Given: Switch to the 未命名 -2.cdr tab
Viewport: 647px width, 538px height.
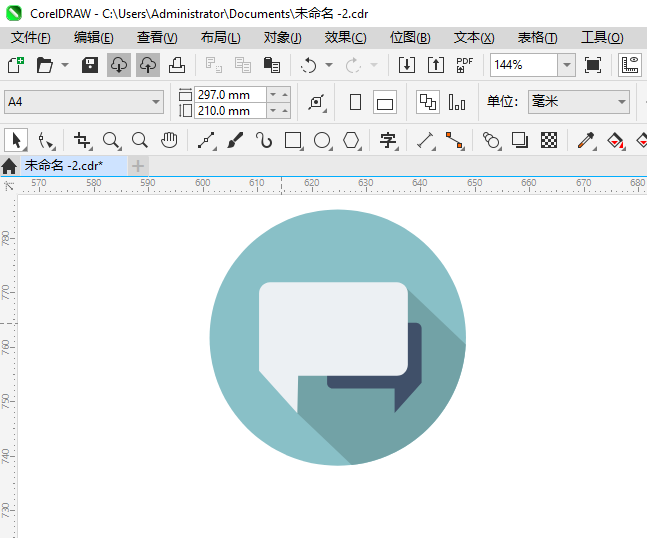Looking at the screenshot, I should point(64,165).
